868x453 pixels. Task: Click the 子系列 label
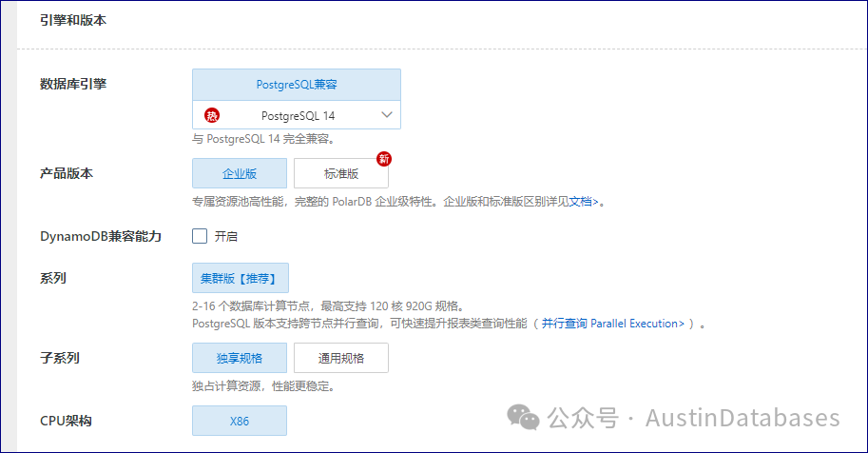(x=60, y=358)
